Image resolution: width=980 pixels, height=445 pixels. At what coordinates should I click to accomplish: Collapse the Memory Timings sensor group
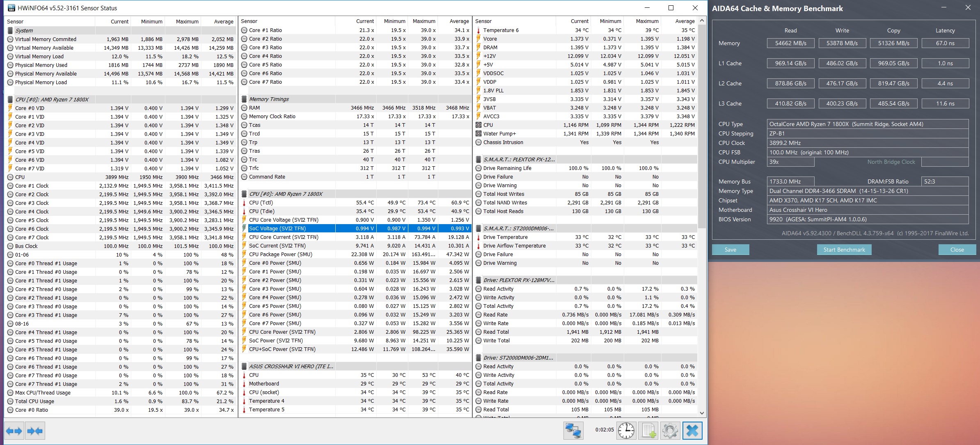[x=269, y=99]
